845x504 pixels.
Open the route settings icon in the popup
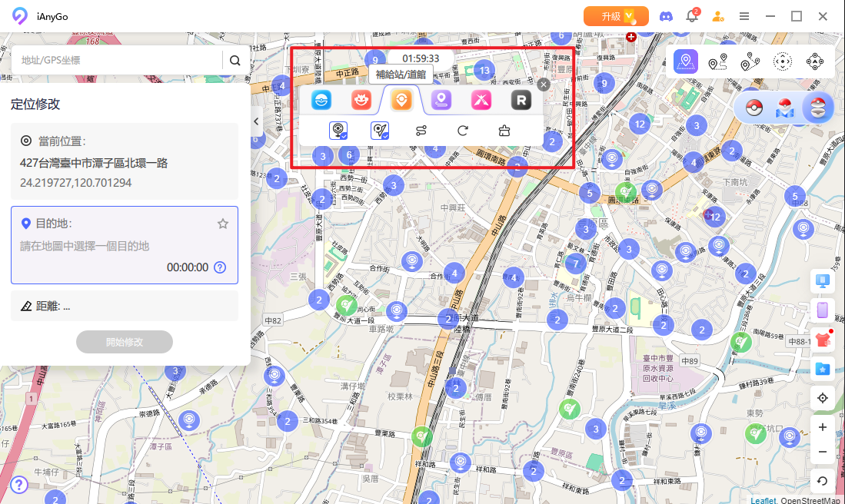(x=421, y=131)
